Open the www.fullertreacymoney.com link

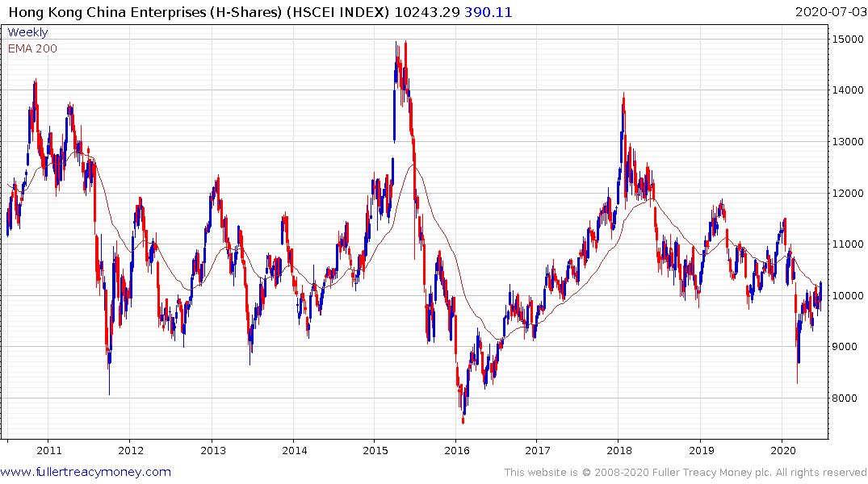click(86, 472)
